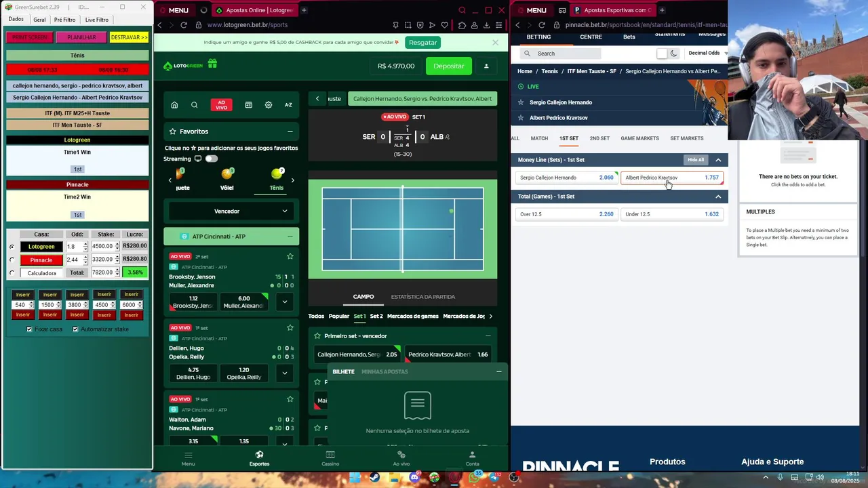Switch to Pré Filtro tab in GreenSurebet
The image size is (868, 488).
(64, 20)
